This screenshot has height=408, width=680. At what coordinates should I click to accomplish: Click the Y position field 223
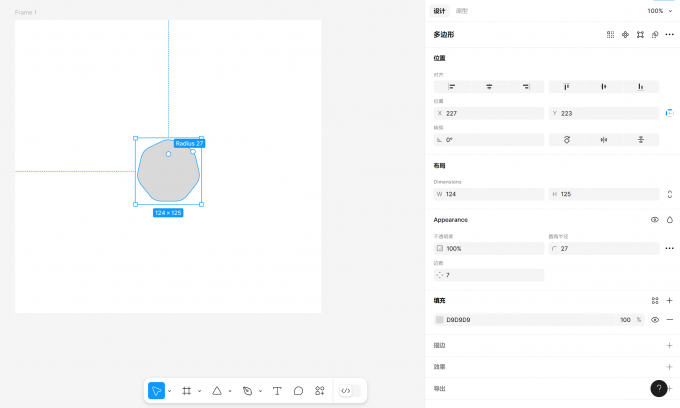pyautogui.click(x=604, y=113)
